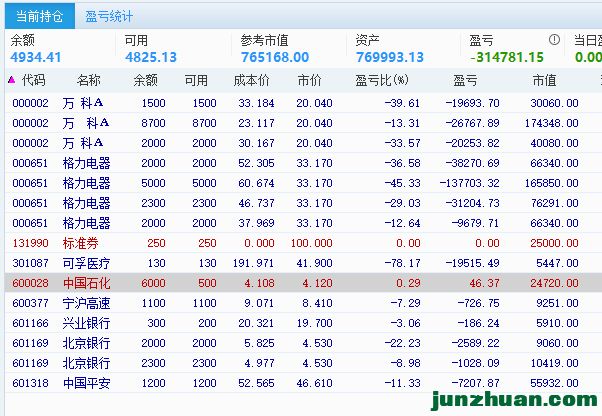Open the 盈亏统计 tab
602x416 pixels.
[109, 16]
